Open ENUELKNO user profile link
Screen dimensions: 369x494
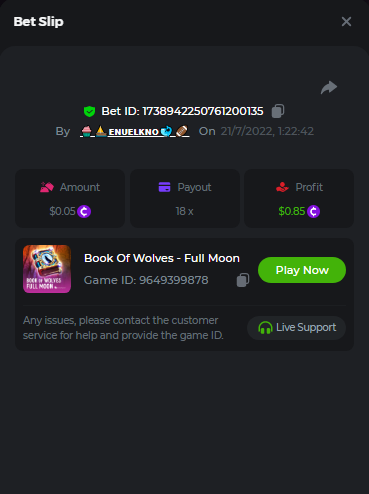click(x=135, y=131)
